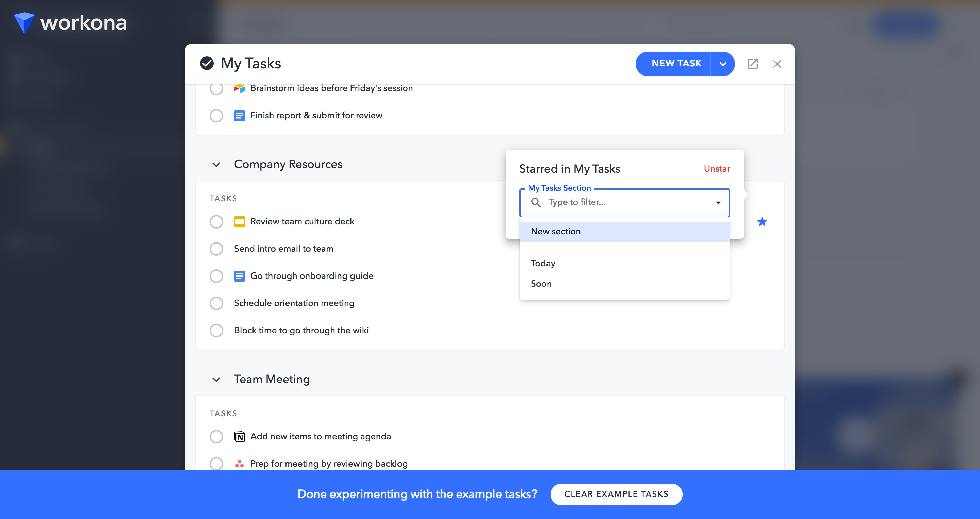Open the New Task dropdown arrow

pyautogui.click(x=723, y=64)
